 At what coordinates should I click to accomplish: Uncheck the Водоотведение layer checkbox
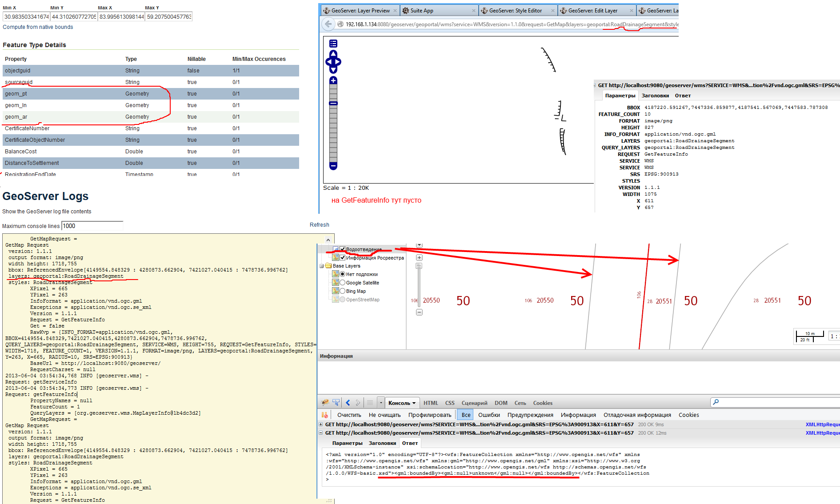point(342,249)
